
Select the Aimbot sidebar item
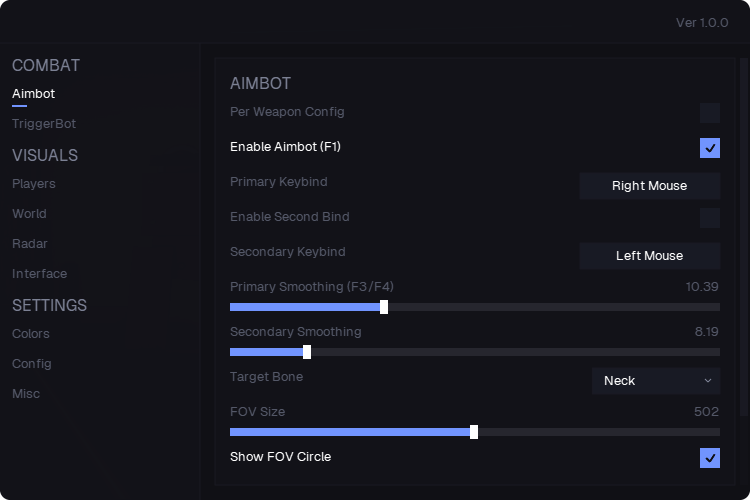[33, 94]
